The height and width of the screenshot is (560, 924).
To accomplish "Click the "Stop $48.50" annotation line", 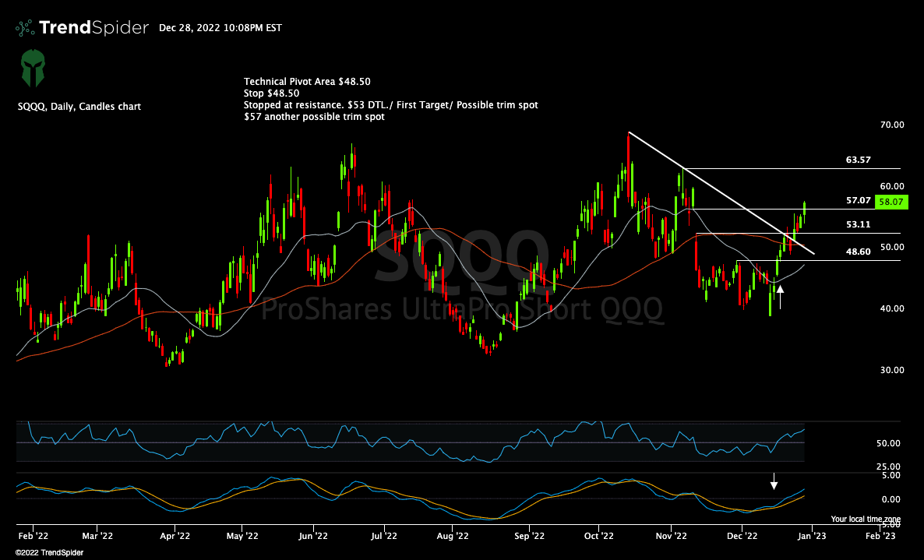I will click(x=271, y=93).
